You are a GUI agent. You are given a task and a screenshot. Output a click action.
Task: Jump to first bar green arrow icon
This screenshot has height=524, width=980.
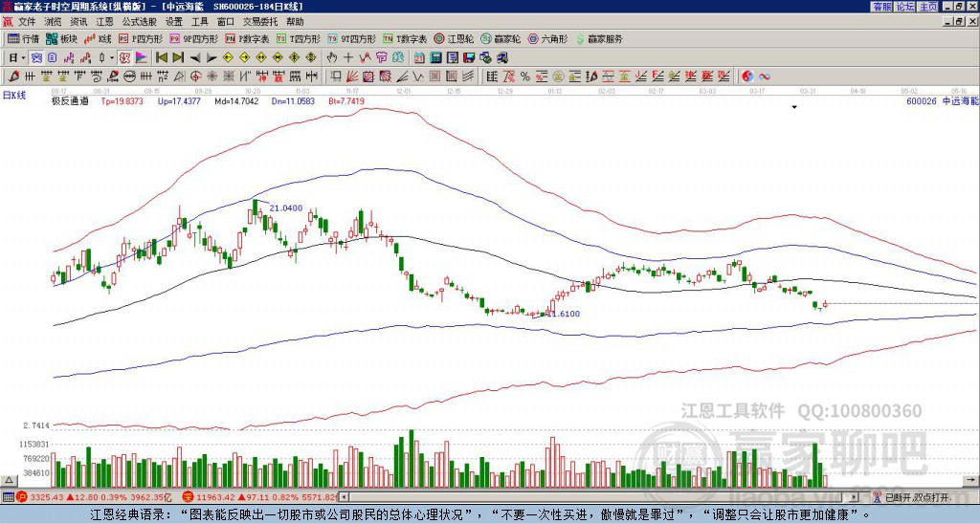click(x=161, y=57)
